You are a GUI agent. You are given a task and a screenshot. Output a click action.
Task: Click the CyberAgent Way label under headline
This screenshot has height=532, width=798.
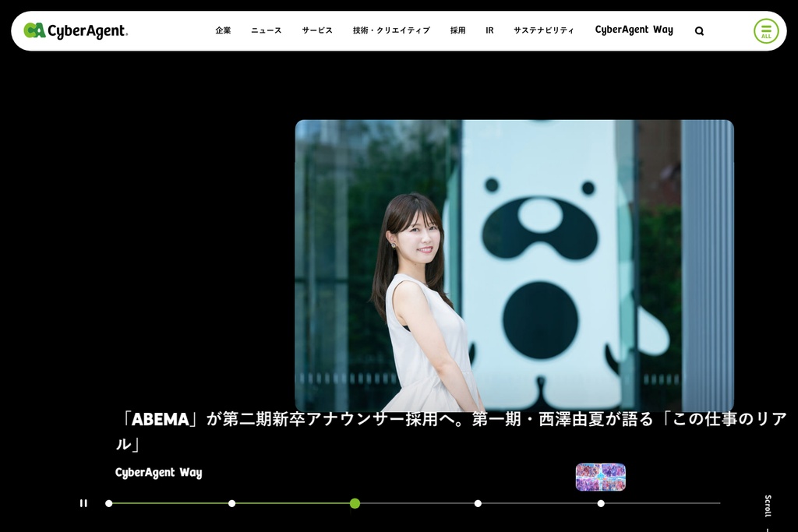[158, 473]
